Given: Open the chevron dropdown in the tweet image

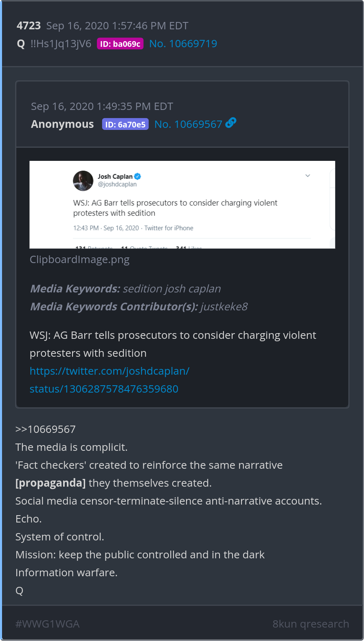Looking at the screenshot, I should point(308,176).
